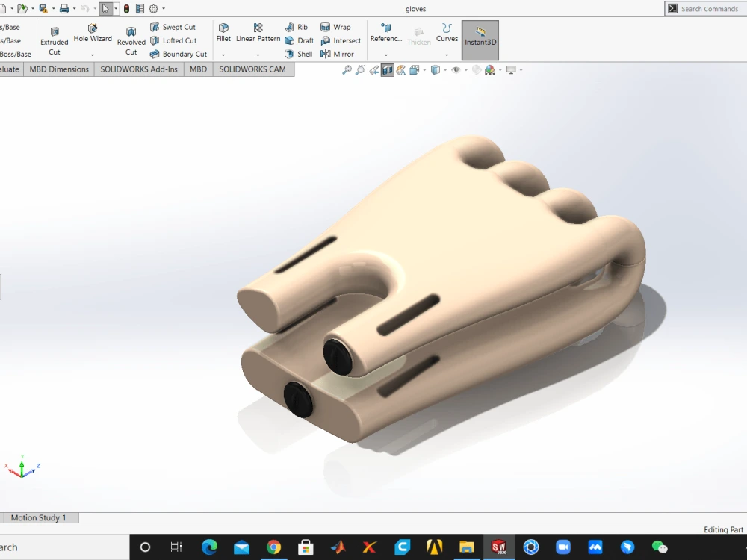Click the Wrap feature

[336, 27]
